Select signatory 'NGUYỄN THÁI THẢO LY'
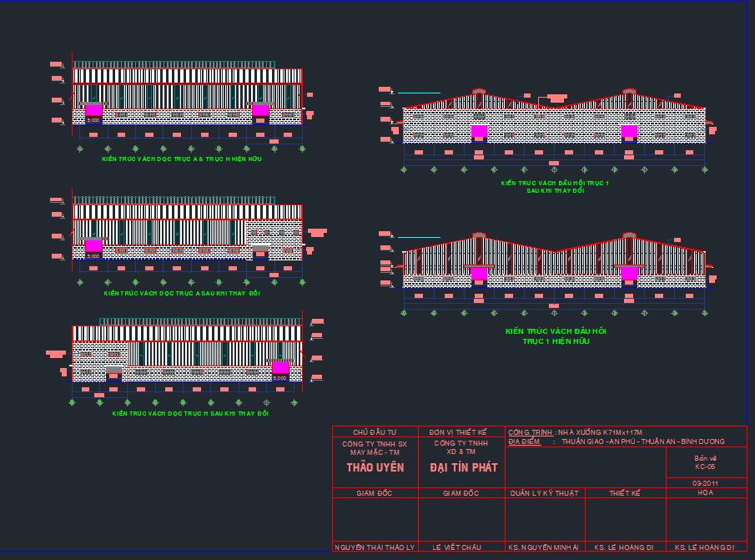This screenshot has height=560, width=755. point(375,547)
